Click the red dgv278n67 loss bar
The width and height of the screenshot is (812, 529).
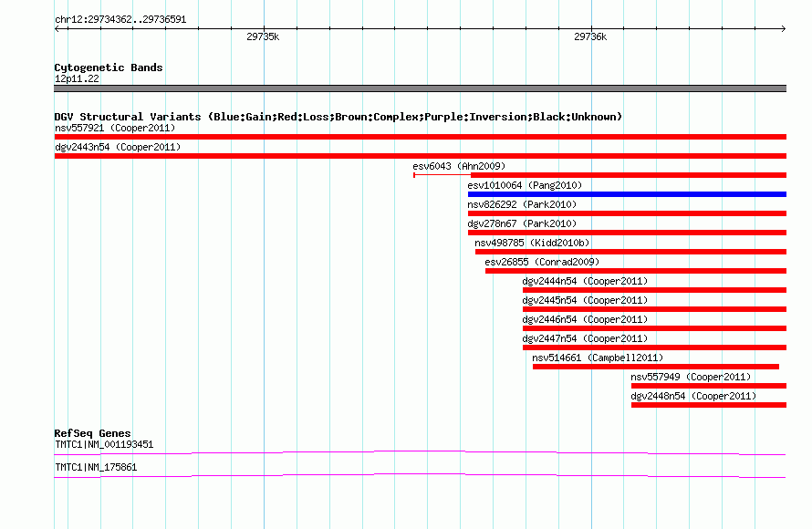point(627,233)
